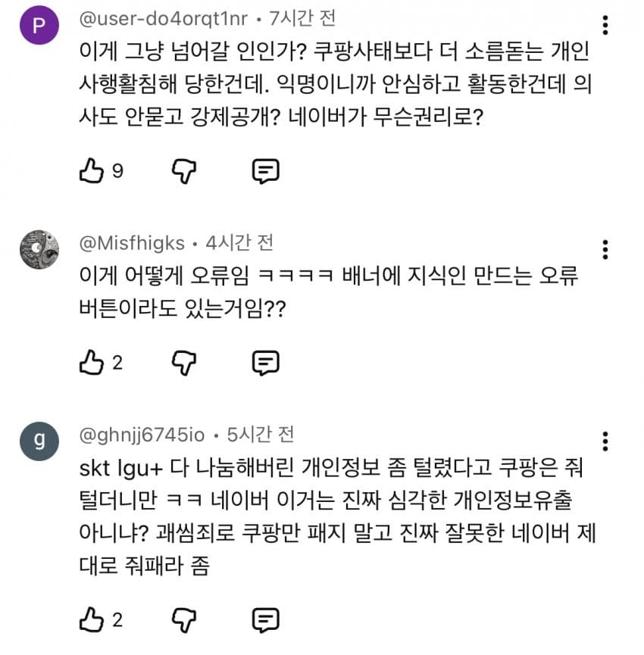Dislike the comment by @ghnjj6745io

pos(184,621)
